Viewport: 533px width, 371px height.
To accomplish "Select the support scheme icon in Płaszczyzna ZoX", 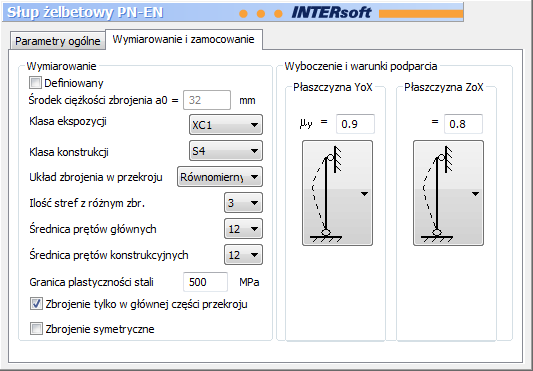I will point(448,193).
